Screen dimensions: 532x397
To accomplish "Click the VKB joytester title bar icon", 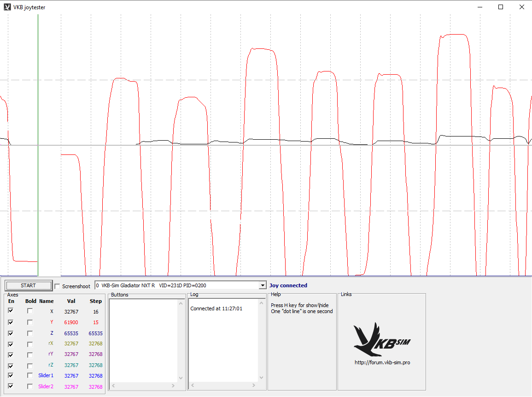I will tap(7, 7).
